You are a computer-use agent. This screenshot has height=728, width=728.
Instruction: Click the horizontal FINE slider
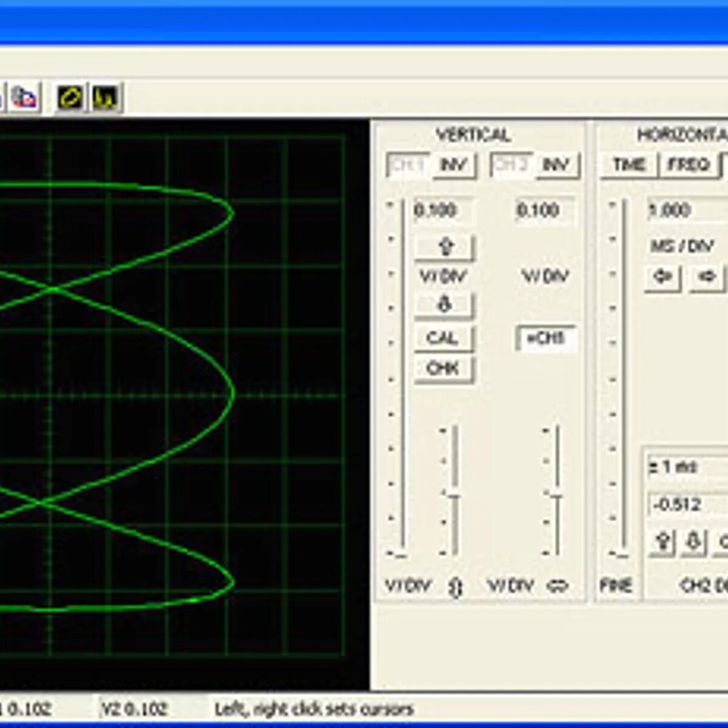tap(621, 379)
